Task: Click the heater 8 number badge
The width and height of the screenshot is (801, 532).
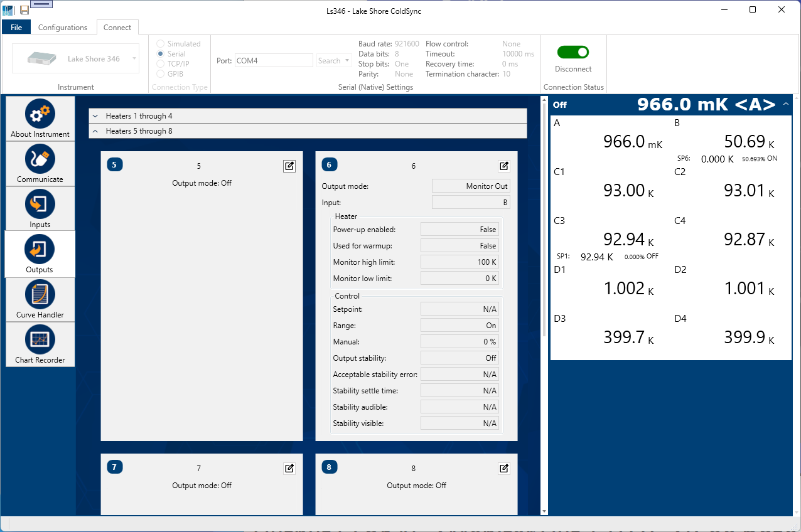Action: tap(330, 467)
